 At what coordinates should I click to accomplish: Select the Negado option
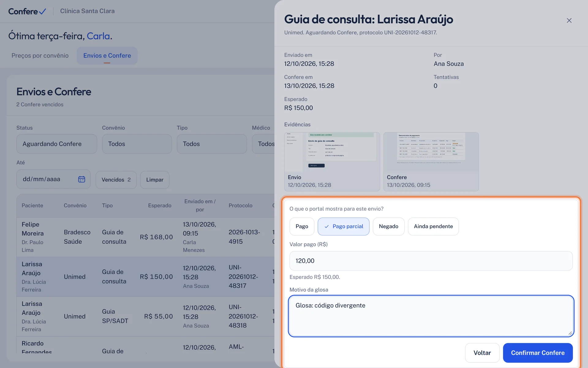[388, 226]
